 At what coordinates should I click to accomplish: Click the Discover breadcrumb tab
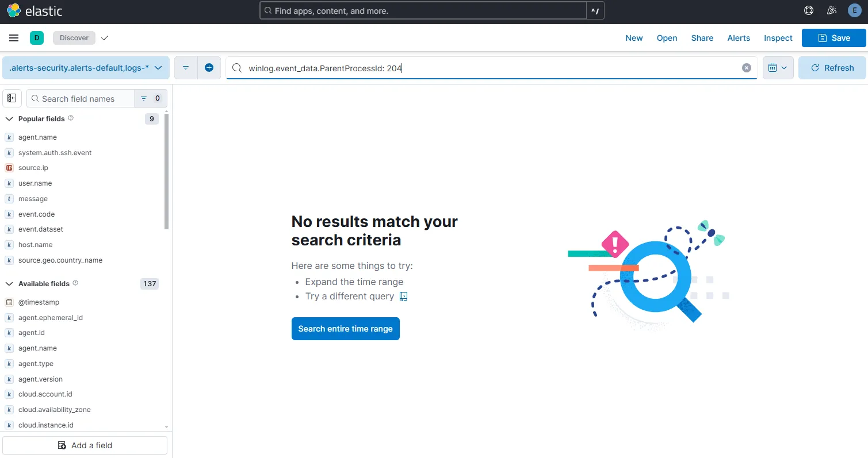coord(74,38)
